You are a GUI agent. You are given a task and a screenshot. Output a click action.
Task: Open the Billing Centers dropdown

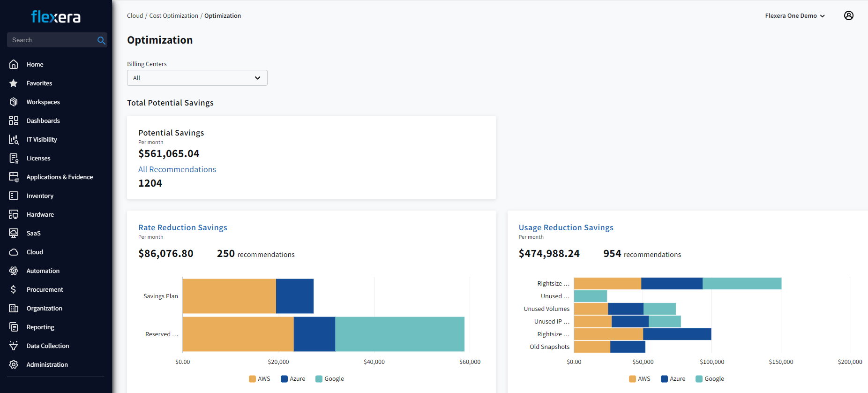point(197,78)
